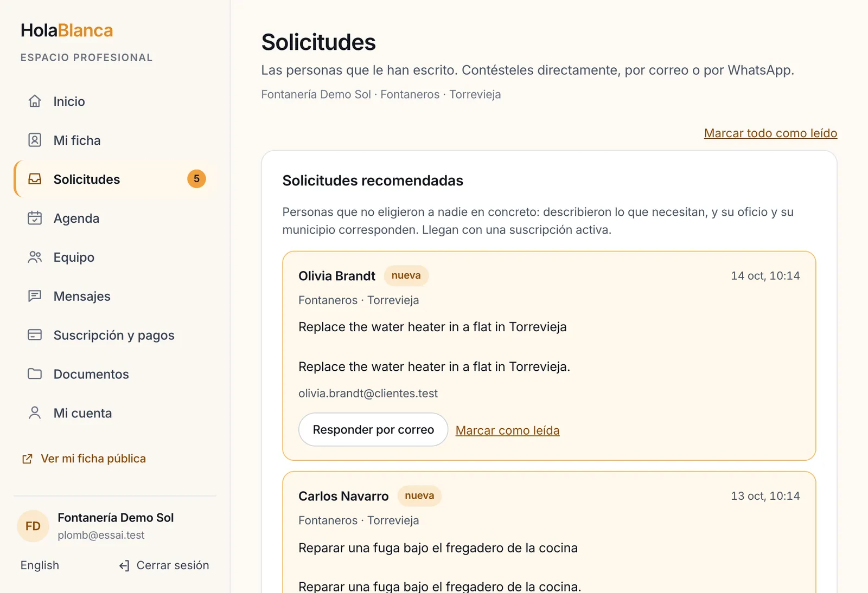The image size is (868, 593).
Task: Navigate to Equipo
Action: click(x=115, y=257)
